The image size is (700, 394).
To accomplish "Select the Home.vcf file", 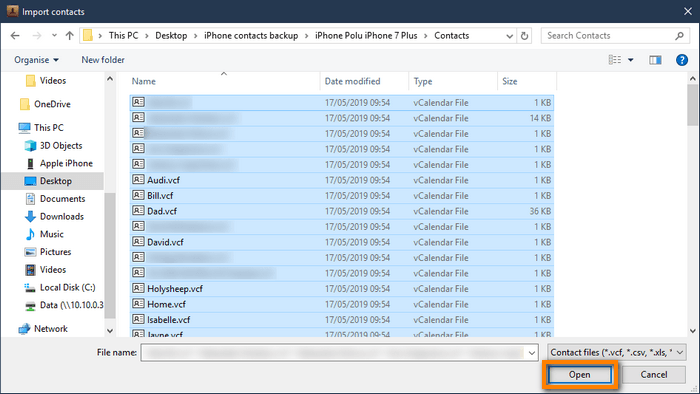I will (342, 304).
